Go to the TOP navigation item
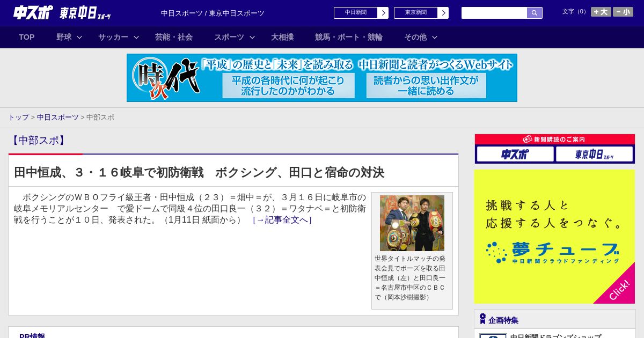Viewport: 644px width, 338px height. coord(27,37)
